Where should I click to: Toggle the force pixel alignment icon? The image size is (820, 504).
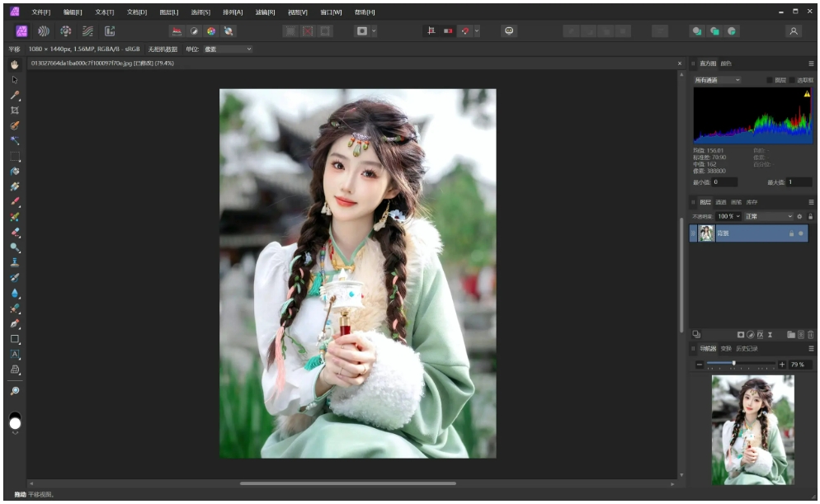click(x=431, y=31)
